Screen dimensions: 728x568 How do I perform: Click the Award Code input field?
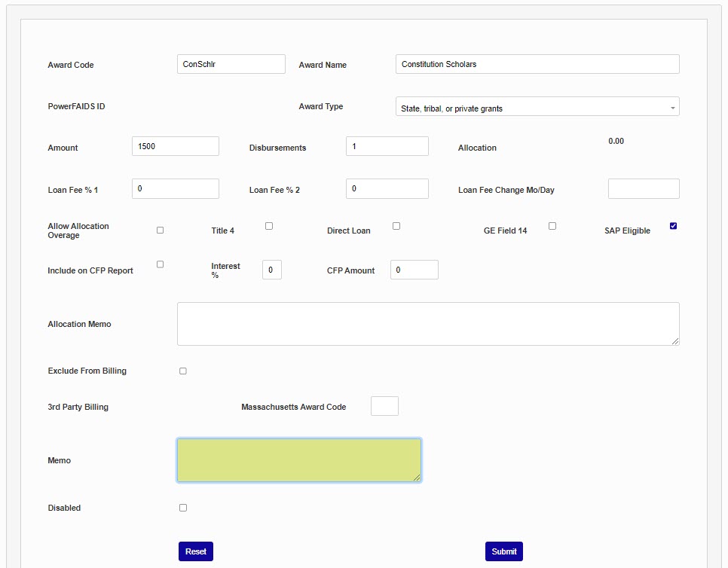point(231,64)
